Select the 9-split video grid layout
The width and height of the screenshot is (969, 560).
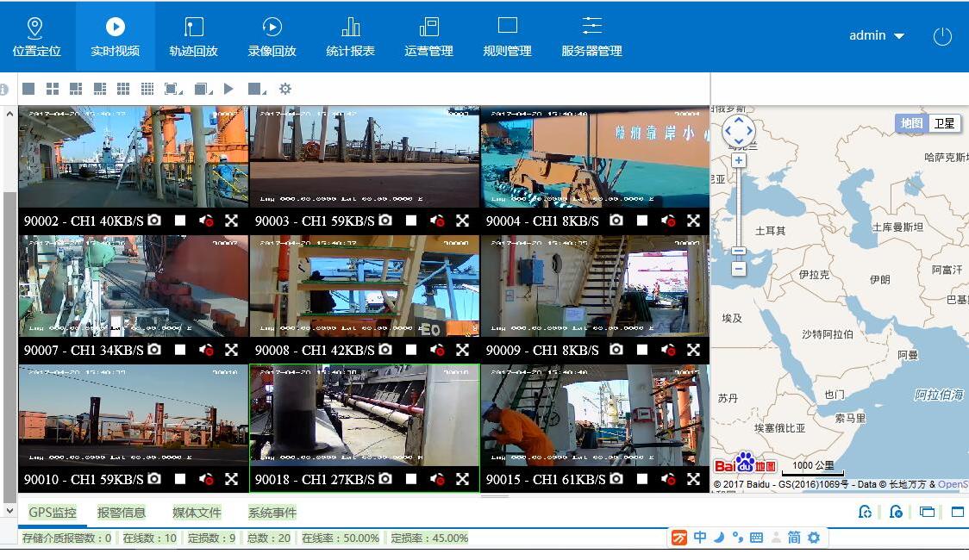click(122, 89)
